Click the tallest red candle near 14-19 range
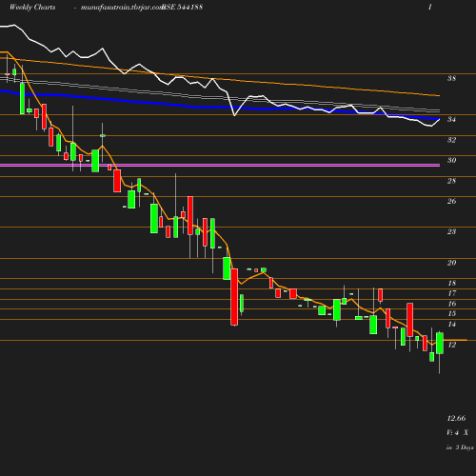Screen dimensions: 476x476 pyautogui.click(x=234, y=297)
